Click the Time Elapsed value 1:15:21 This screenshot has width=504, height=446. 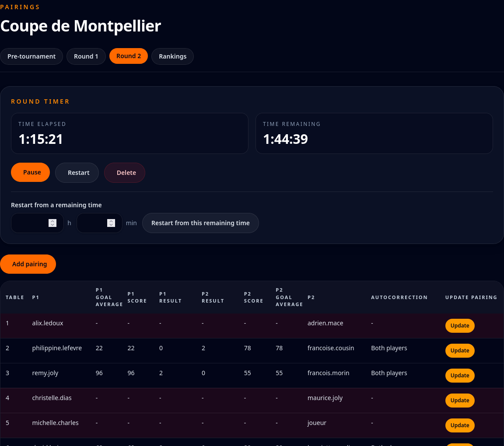pos(41,139)
